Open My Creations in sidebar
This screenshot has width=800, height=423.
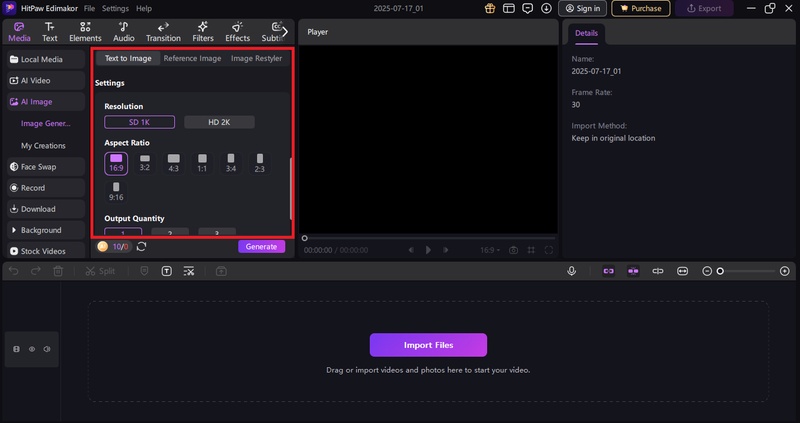(43, 145)
